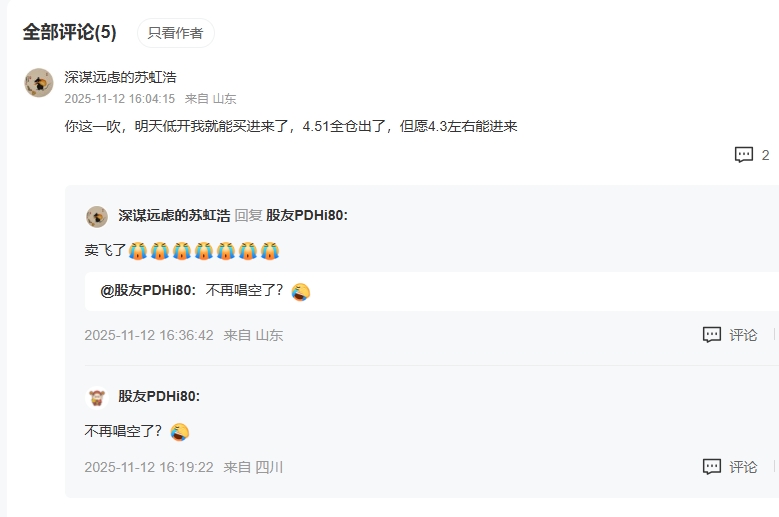Image resolution: width=779 pixels, height=517 pixels.
Task: Click laughing emoji after 不再唱空了 in bottom reply
Action: pyautogui.click(x=179, y=432)
